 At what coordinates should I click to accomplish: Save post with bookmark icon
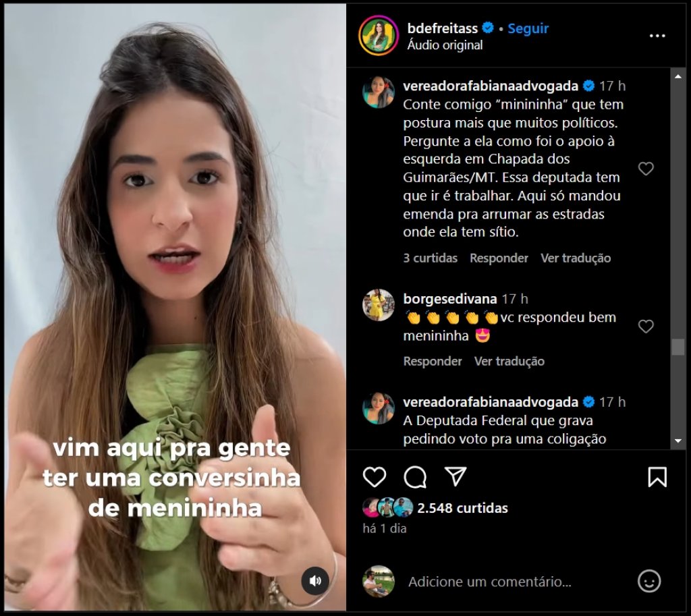(657, 477)
